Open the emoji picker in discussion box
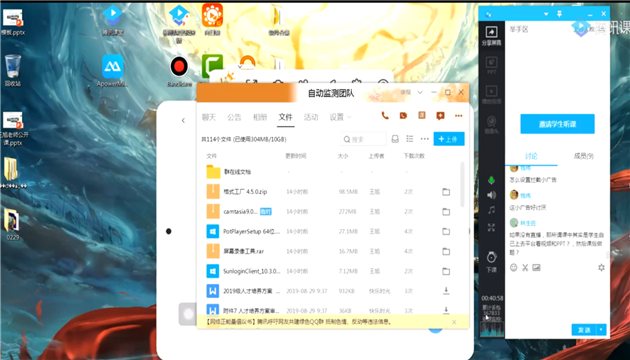This screenshot has width=630, height=360. [513, 268]
